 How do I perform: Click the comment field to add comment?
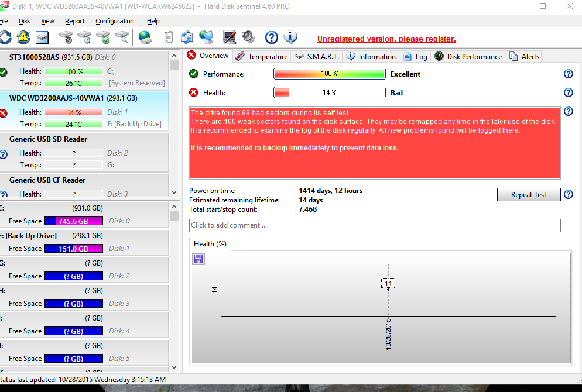[375, 225]
